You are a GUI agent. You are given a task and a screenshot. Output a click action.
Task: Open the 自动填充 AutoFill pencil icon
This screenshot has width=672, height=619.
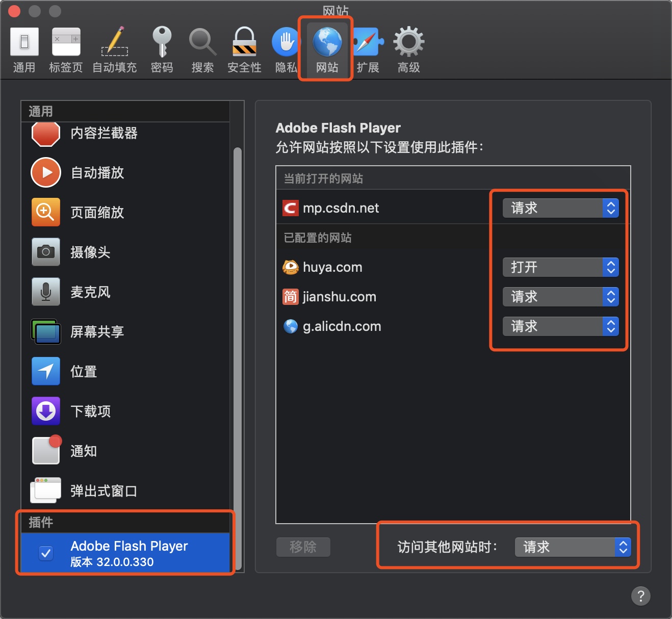coord(115,42)
